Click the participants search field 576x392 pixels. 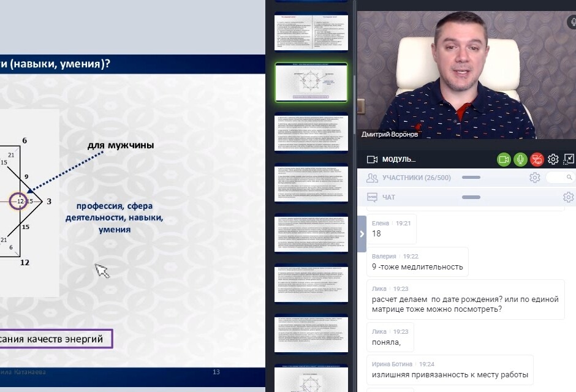(561, 178)
